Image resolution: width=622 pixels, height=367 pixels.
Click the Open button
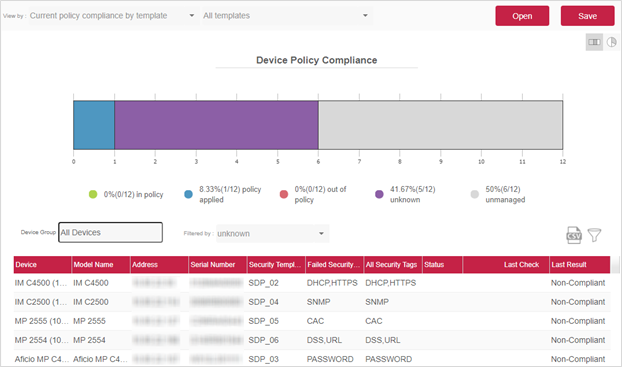[x=522, y=16]
